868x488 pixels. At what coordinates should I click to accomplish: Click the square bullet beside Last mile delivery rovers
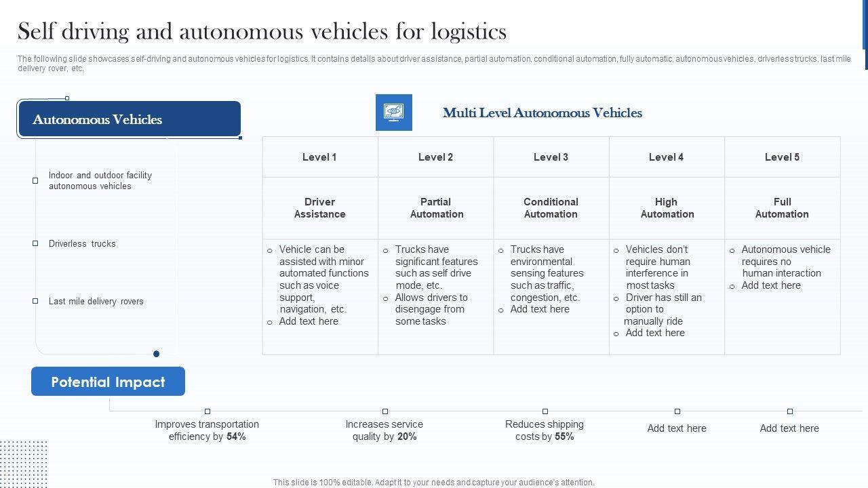[x=35, y=301]
